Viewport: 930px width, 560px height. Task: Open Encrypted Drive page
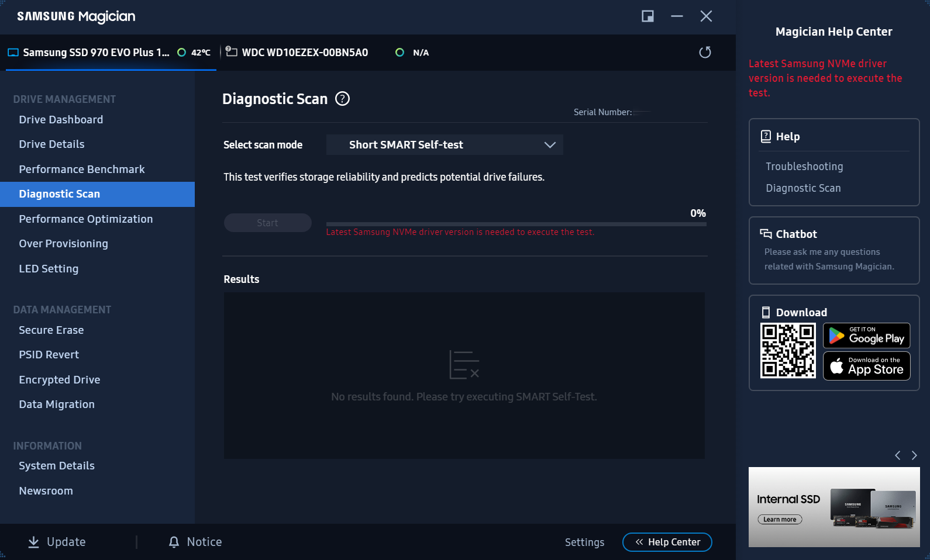[x=60, y=380]
